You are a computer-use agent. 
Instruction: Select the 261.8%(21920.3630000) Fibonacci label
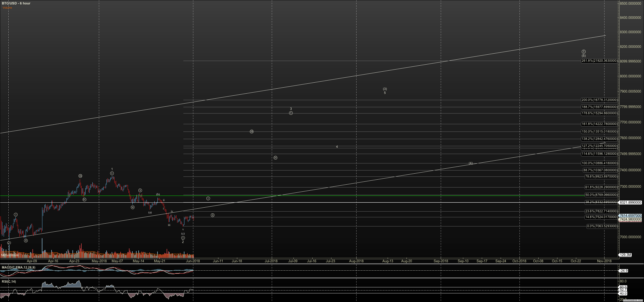(599, 61)
